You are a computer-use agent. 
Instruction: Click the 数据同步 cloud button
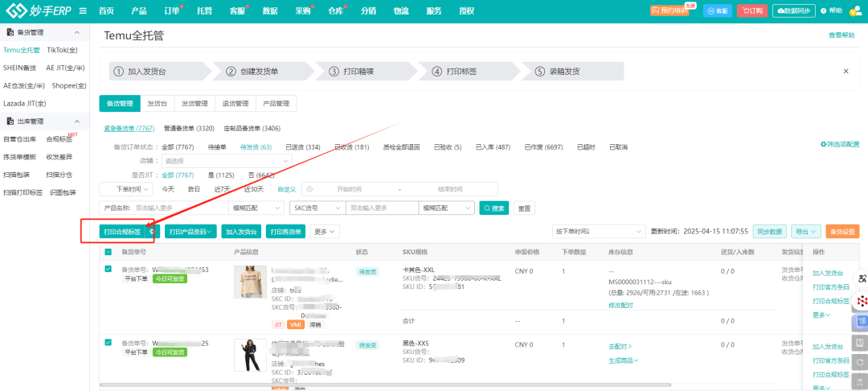(794, 10)
